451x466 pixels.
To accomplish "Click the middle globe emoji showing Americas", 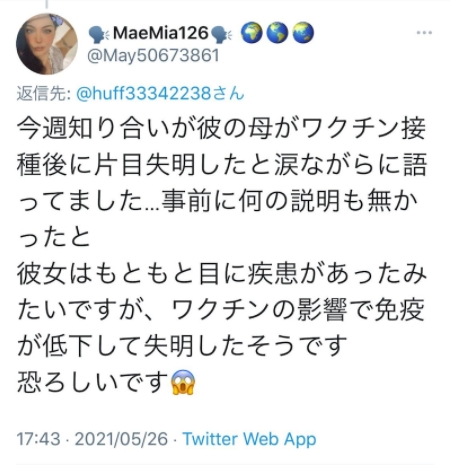I will pos(277,33).
